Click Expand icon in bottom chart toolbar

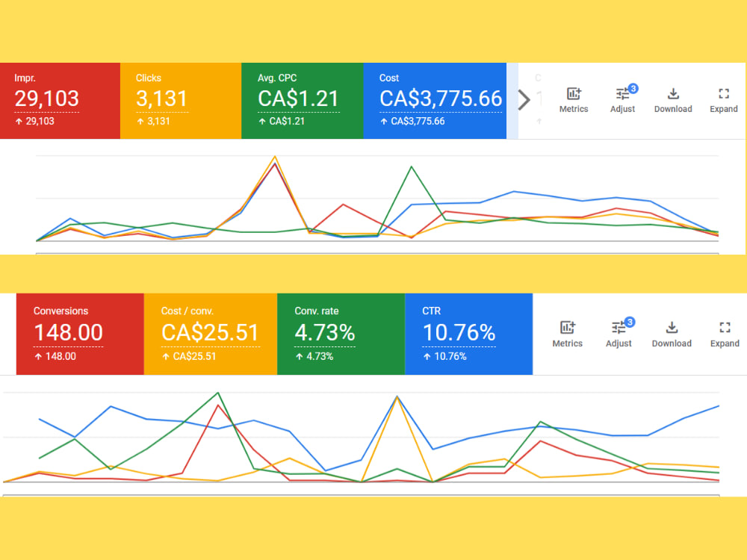pos(725,328)
